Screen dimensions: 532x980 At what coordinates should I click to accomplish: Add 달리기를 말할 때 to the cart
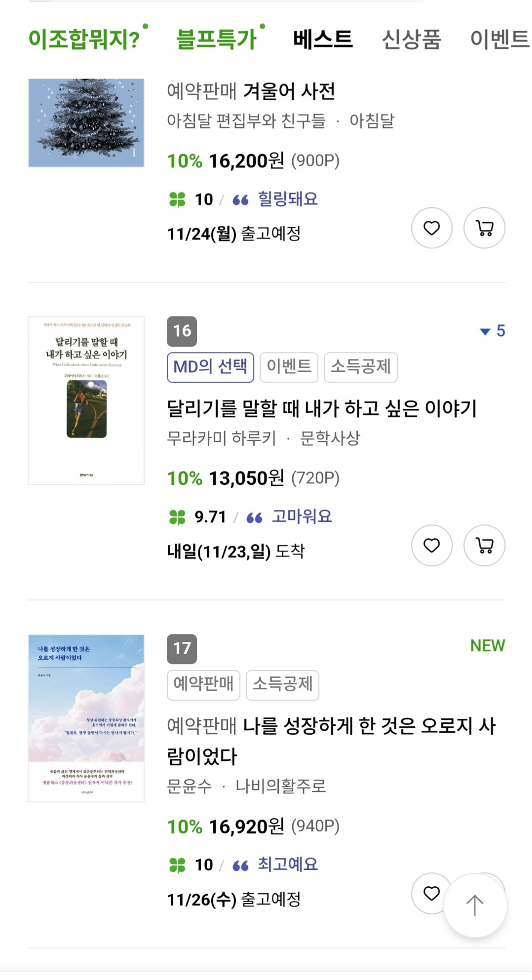(486, 546)
